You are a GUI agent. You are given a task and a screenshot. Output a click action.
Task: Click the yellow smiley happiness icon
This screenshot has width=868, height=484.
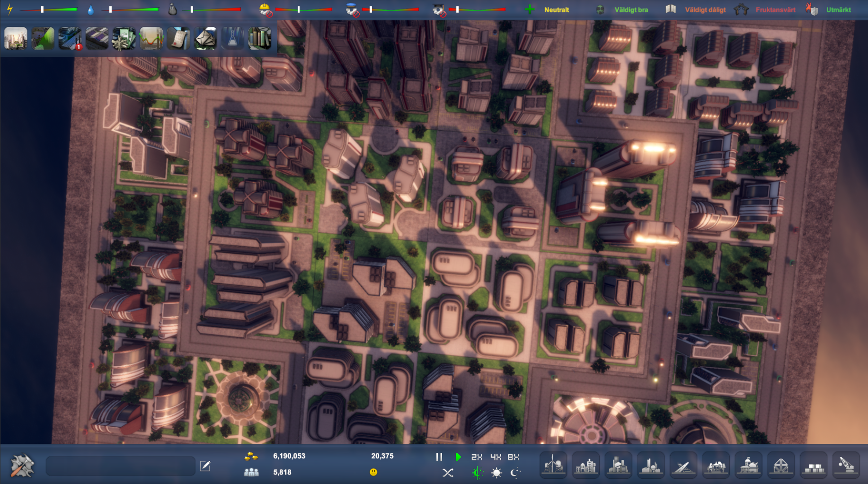coord(373,472)
